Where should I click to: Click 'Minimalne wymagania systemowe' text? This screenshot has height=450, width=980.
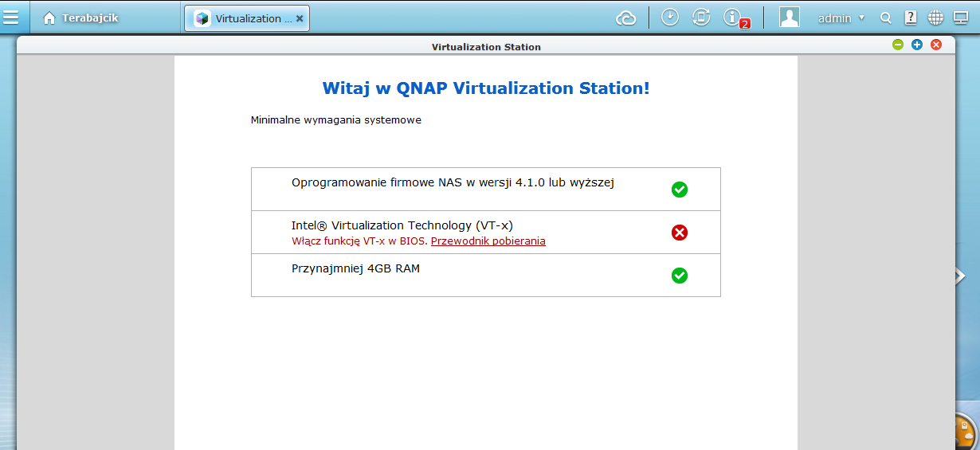(336, 120)
